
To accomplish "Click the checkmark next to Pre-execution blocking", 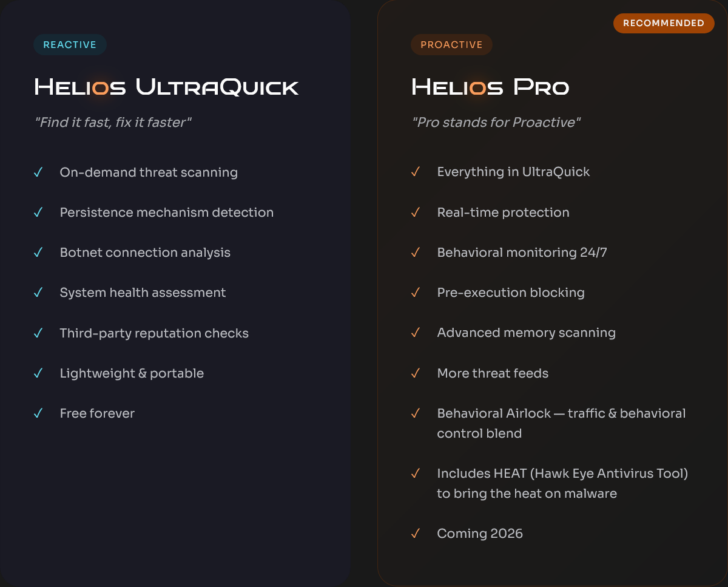I will pyautogui.click(x=416, y=293).
